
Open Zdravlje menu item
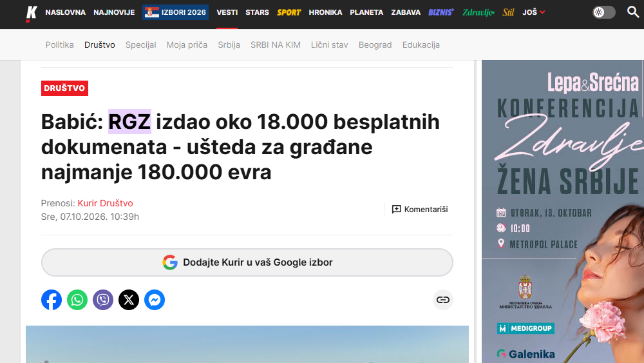click(478, 12)
